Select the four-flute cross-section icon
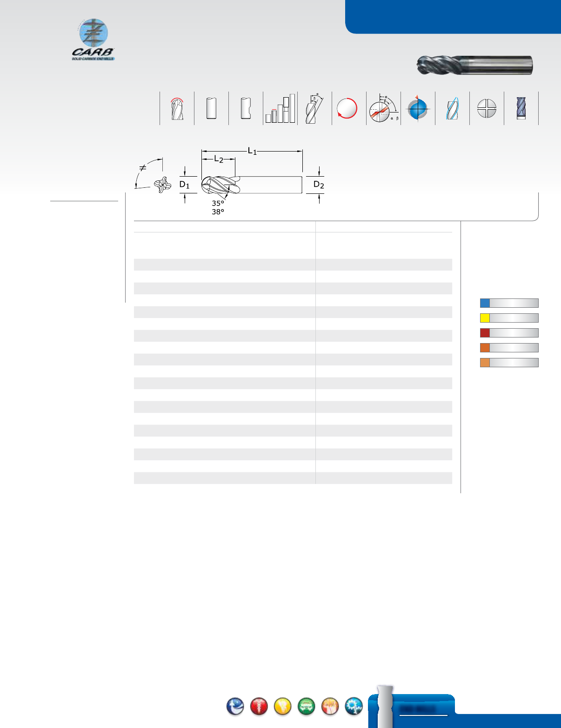Image resolution: width=561 pixels, height=728 pixels. 486,109
